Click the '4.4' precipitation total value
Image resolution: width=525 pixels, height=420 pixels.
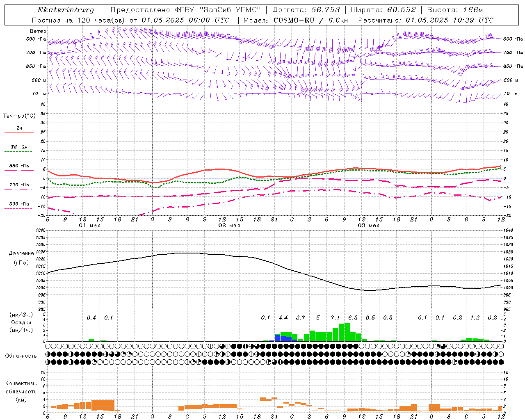coord(283,317)
